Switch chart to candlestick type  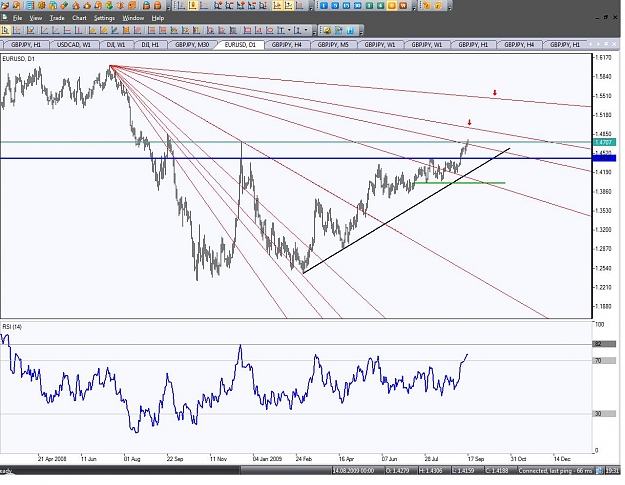[193, 6]
